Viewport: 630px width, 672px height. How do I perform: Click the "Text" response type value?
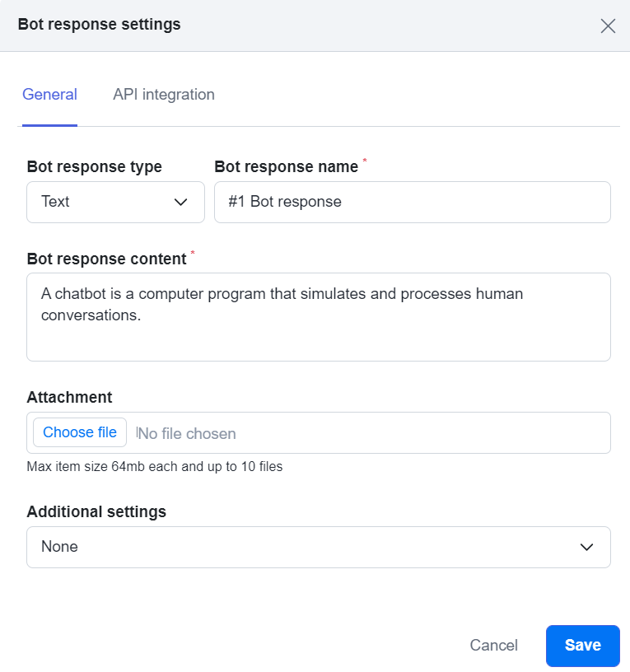click(55, 202)
